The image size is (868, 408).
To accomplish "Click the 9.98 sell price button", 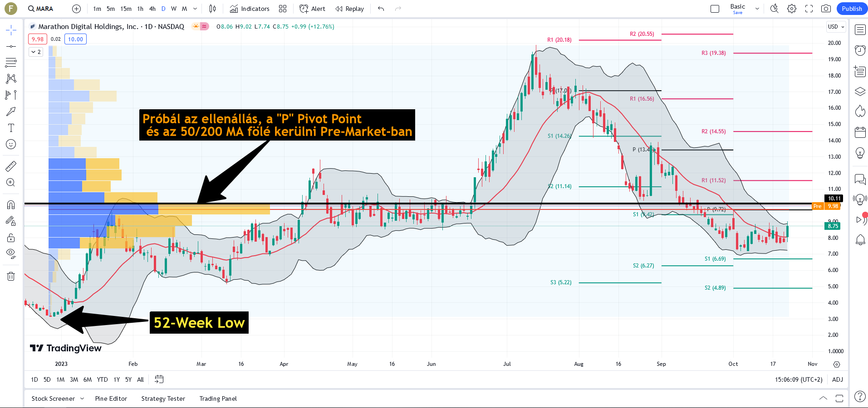I will pos(38,39).
